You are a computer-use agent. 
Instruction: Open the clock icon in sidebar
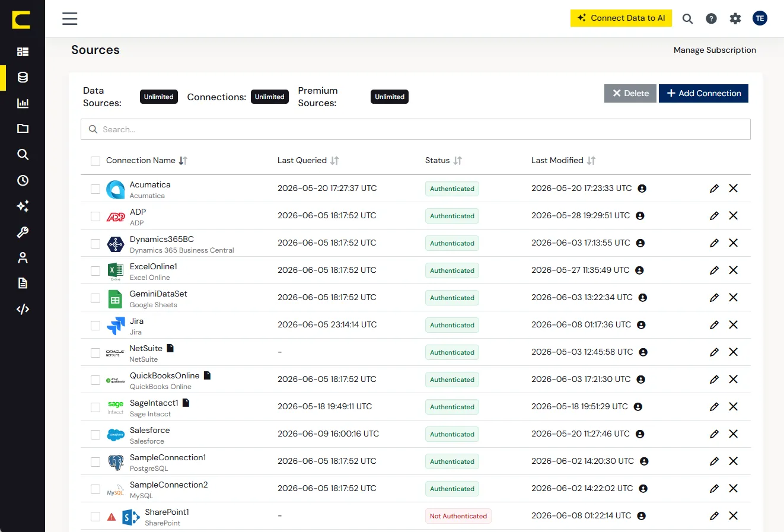pos(23,180)
